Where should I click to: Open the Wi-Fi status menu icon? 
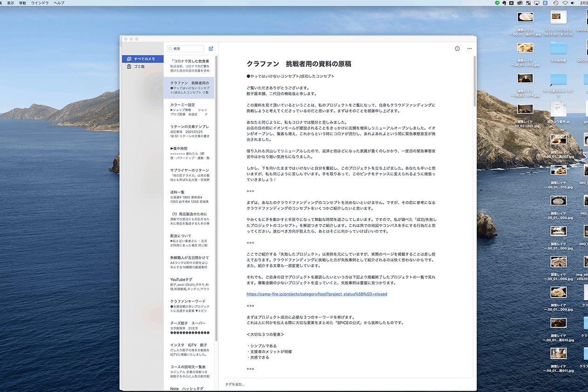click(x=566, y=3)
